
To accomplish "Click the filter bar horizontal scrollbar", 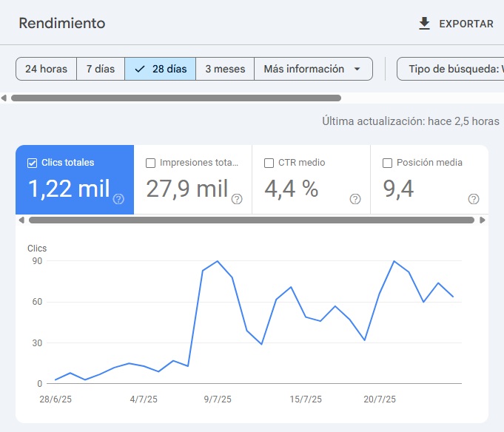I will click(176, 98).
